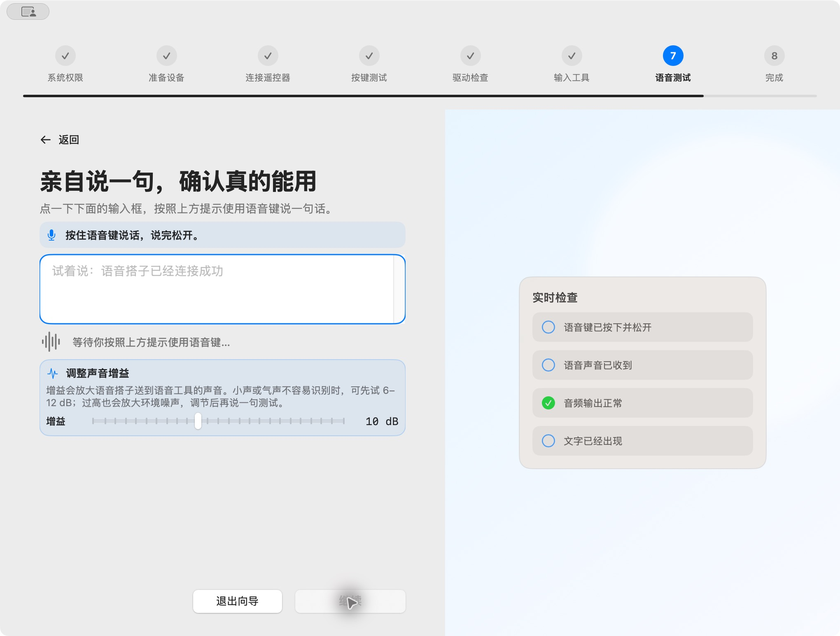Click the circle beside 语音声音已收到

click(x=548, y=365)
